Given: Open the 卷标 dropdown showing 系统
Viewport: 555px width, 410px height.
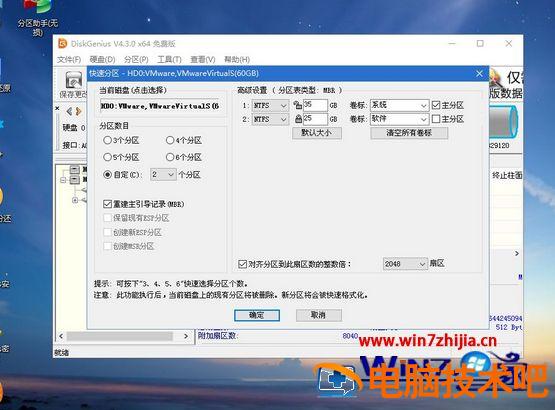Looking at the screenshot, I should point(400,106).
